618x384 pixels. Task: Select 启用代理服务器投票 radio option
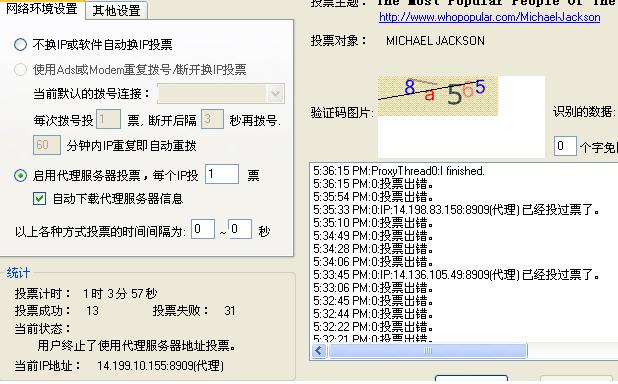[20, 175]
